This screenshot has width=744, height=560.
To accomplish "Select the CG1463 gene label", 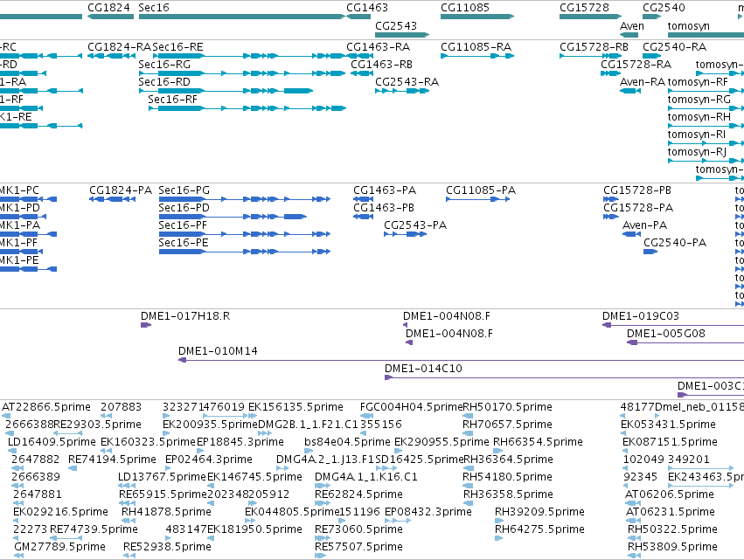I will (367, 8).
